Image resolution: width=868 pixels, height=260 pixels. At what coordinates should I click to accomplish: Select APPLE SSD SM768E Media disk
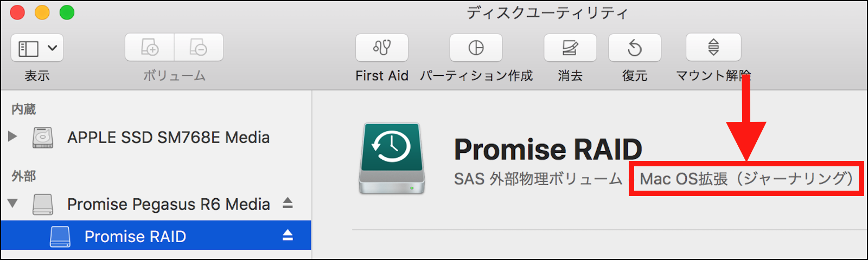(x=168, y=137)
